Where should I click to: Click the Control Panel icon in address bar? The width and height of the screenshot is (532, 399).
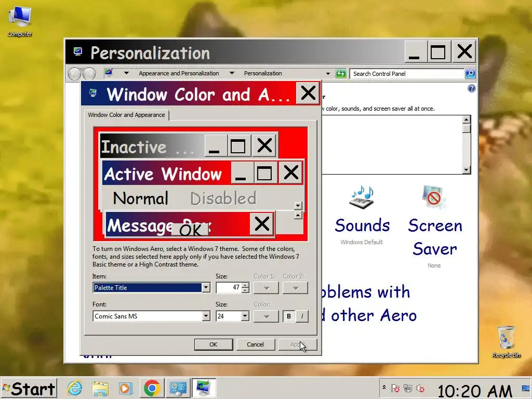tap(109, 73)
